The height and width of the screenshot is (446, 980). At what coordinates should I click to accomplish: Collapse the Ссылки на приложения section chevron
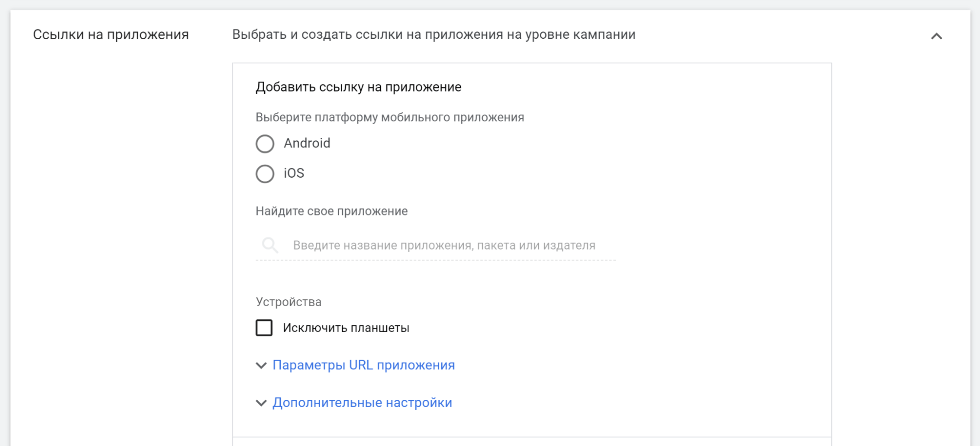pos(936,36)
